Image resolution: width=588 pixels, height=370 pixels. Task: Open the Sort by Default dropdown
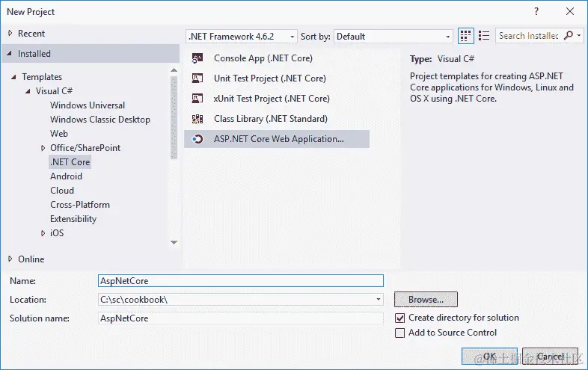447,37
